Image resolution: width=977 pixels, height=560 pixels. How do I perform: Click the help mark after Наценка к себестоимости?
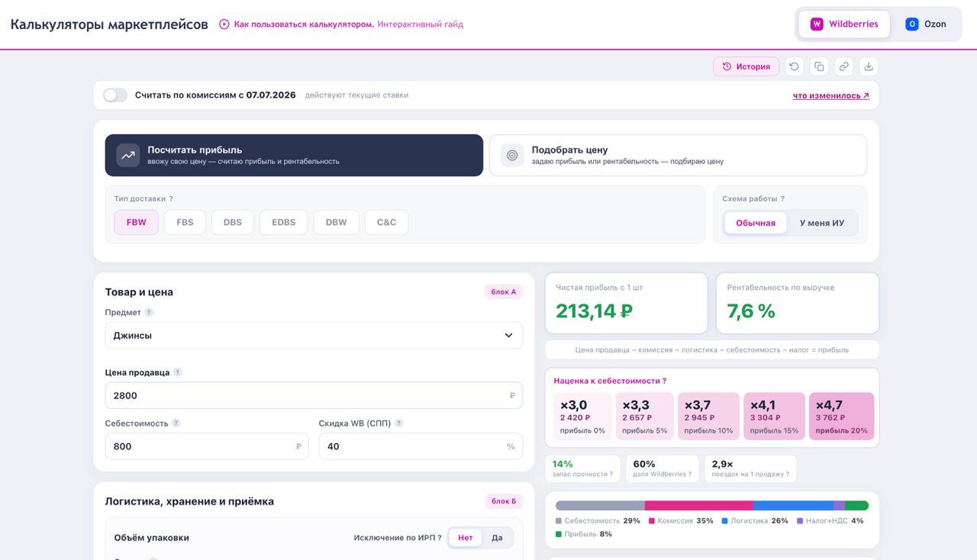pos(664,381)
